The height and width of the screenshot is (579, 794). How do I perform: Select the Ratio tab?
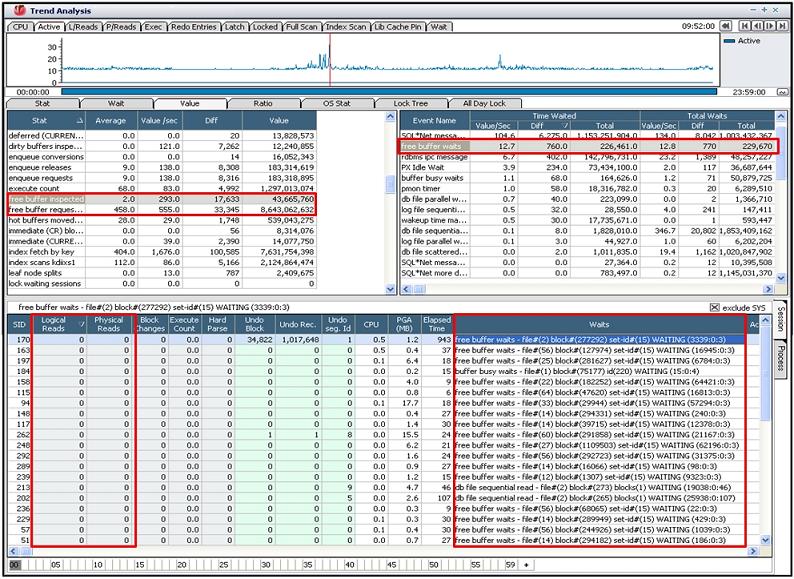(x=263, y=103)
